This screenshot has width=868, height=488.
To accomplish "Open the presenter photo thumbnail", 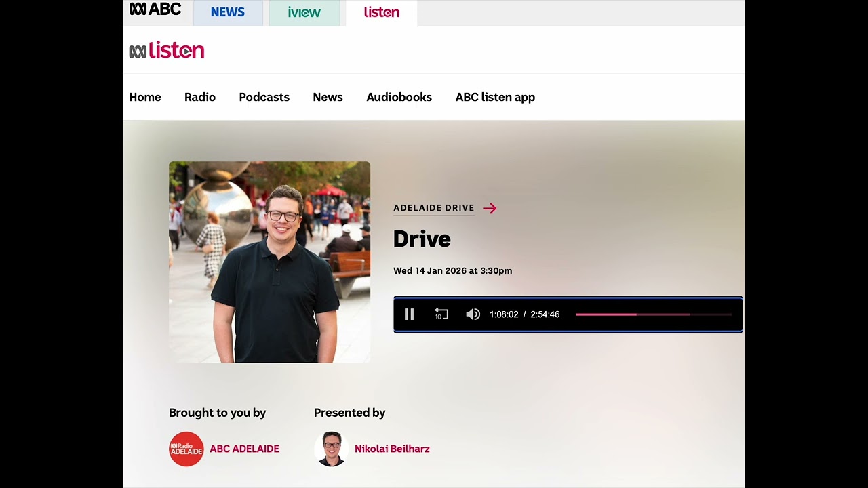I will coord(269,262).
